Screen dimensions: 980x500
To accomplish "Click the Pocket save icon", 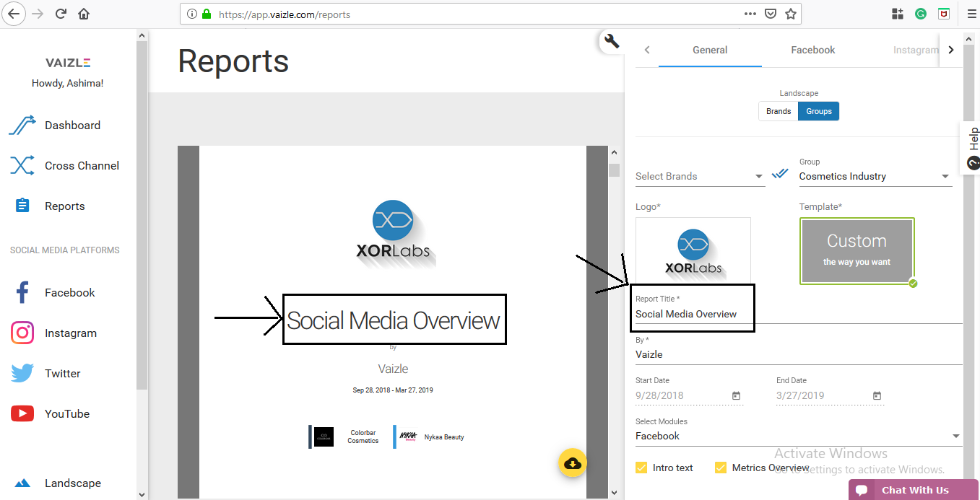I will click(771, 14).
